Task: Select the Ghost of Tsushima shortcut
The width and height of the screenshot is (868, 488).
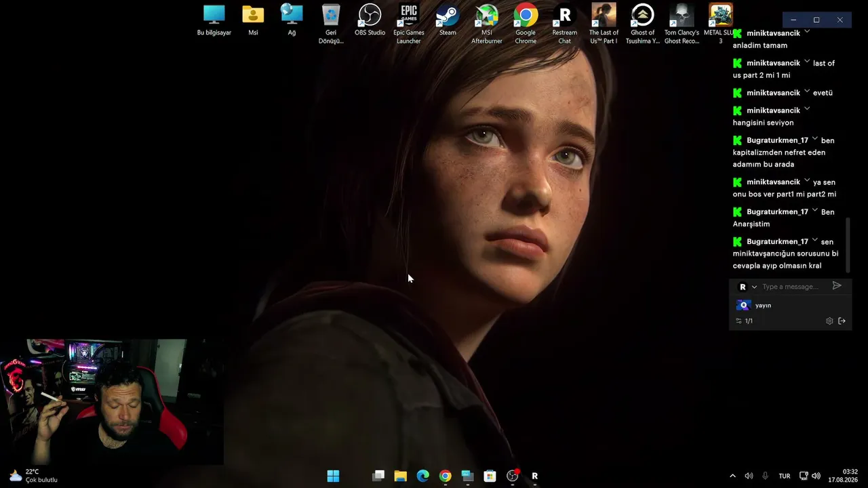Action: [642, 24]
